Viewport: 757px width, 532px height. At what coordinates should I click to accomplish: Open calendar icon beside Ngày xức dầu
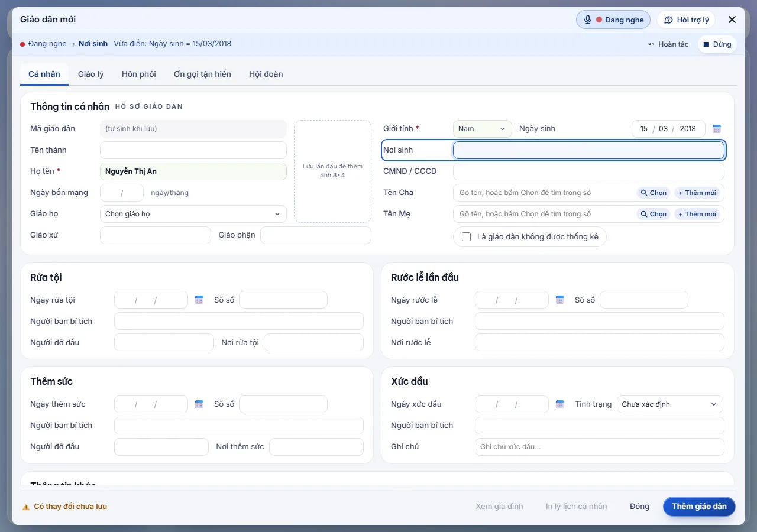pyautogui.click(x=560, y=404)
